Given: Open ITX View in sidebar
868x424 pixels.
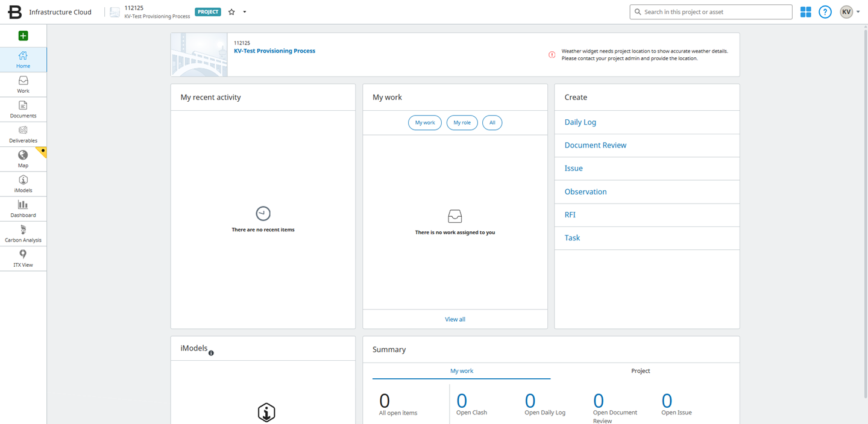Looking at the screenshot, I should point(23,258).
